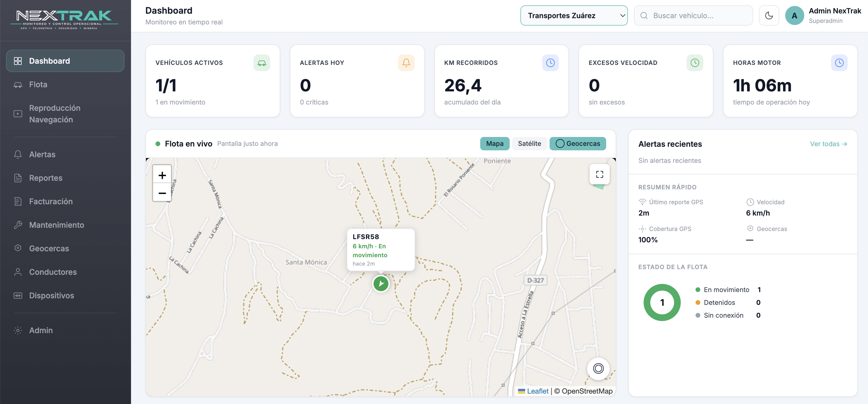
Task: Click the 26,4 km recorridos value
Action: coord(463,85)
